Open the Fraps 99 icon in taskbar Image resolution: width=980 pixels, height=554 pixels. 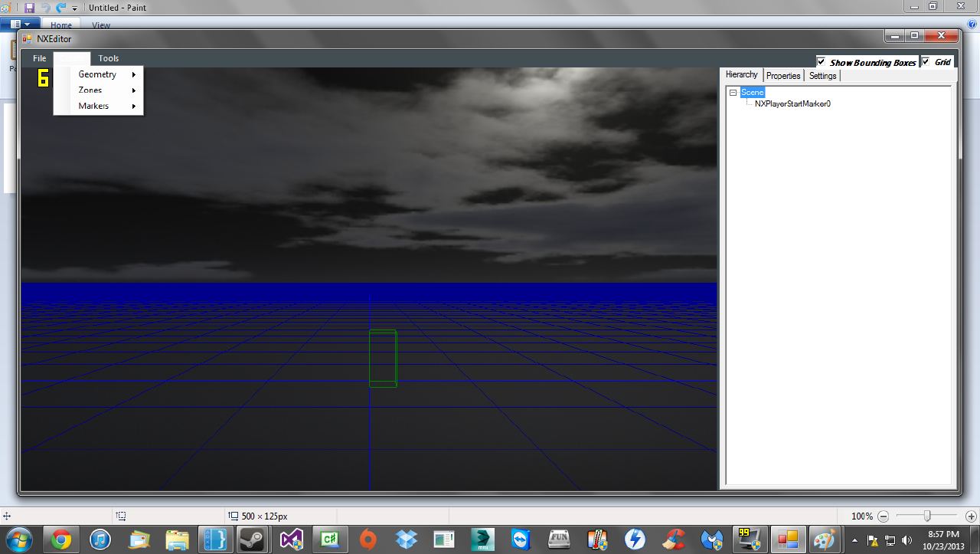pos(750,540)
